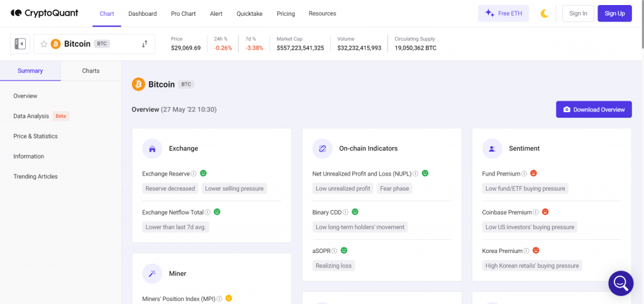Image resolution: width=644 pixels, height=304 pixels.
Task: Open the Bitcoin asset switcher arrows
Action: click(x=145, y=44)
